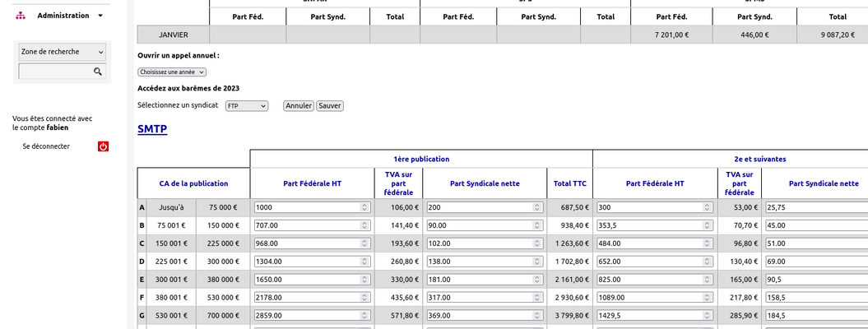Viewport: 868px width, 329px height.
Task: Edit the 25,75 Part Syndicale field
Action: (816, 207)
